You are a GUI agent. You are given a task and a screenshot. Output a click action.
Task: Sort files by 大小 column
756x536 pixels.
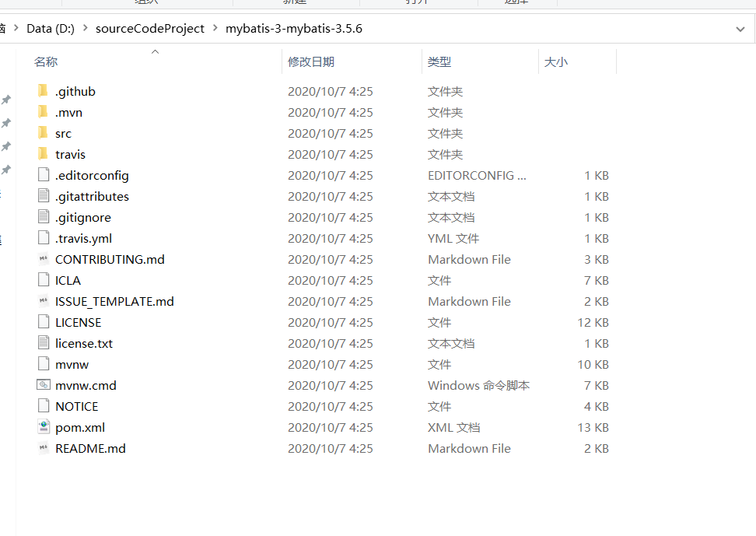pyautogui.click(x=556, y=61)
